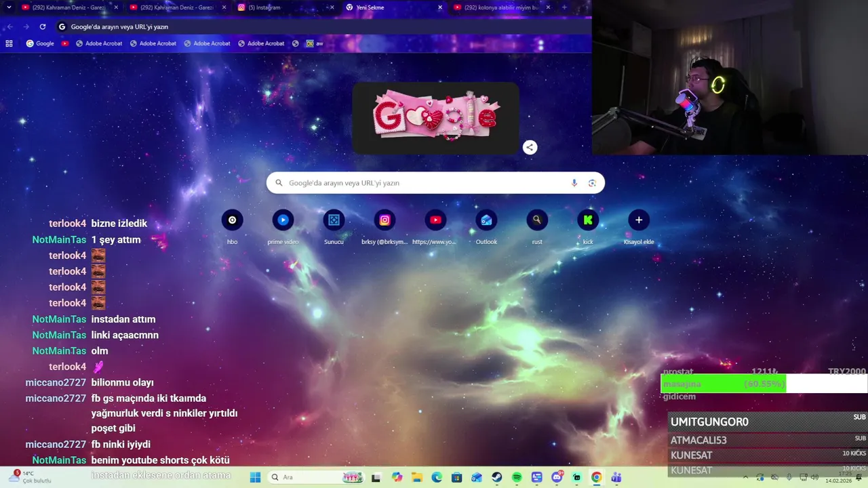Open Steam from the taskbar

tap(496, 477)
